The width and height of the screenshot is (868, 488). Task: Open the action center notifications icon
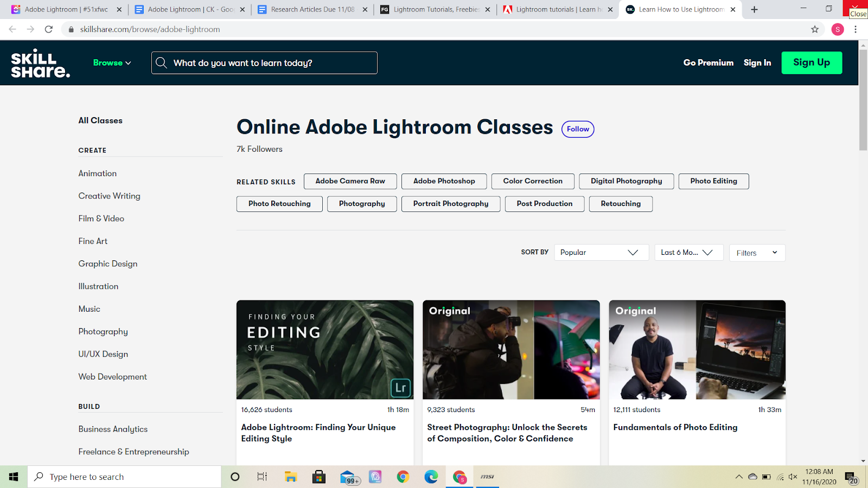(x=851, y=478)
